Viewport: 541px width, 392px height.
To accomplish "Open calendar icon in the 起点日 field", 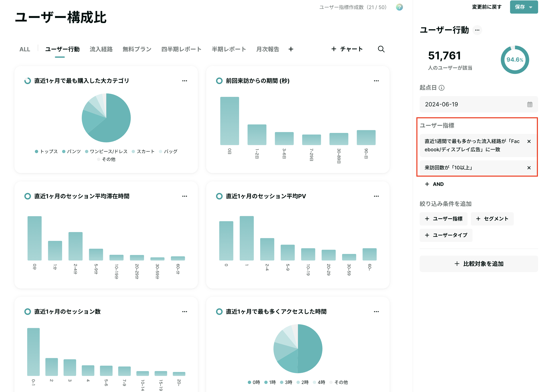I will coord(530,104).
